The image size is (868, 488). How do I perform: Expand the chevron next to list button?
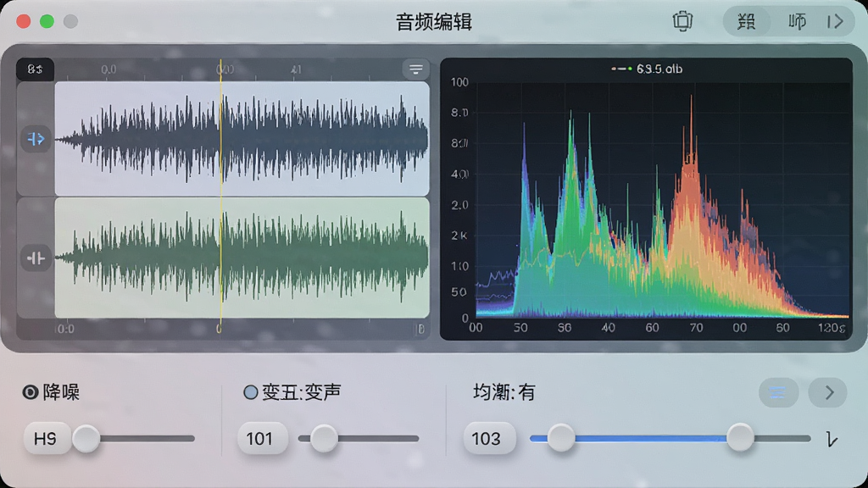[x=827, y=393]
